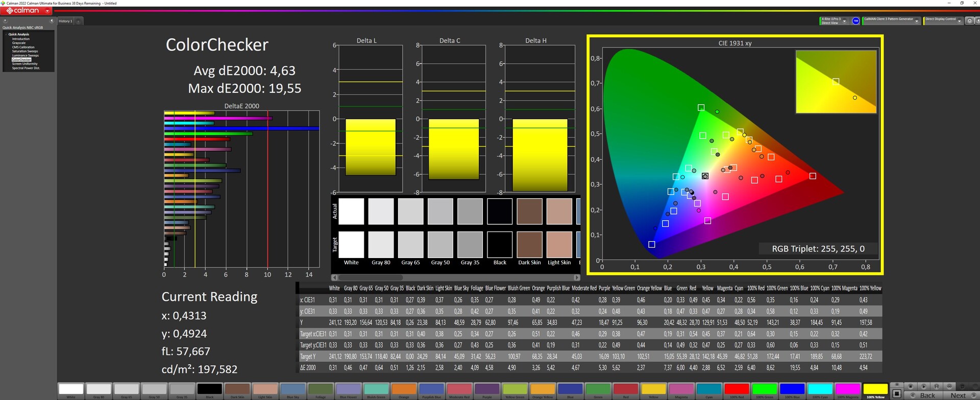This screenshot has height=400, width=980.
Task: Collapse the left workflow panel arrow
Action: (x=51, y=21)
